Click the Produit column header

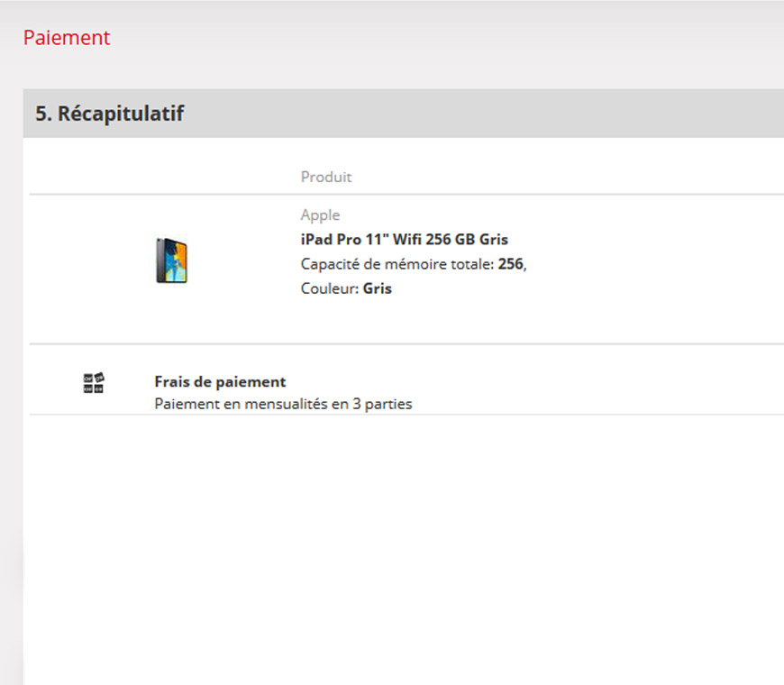(326, 177)
